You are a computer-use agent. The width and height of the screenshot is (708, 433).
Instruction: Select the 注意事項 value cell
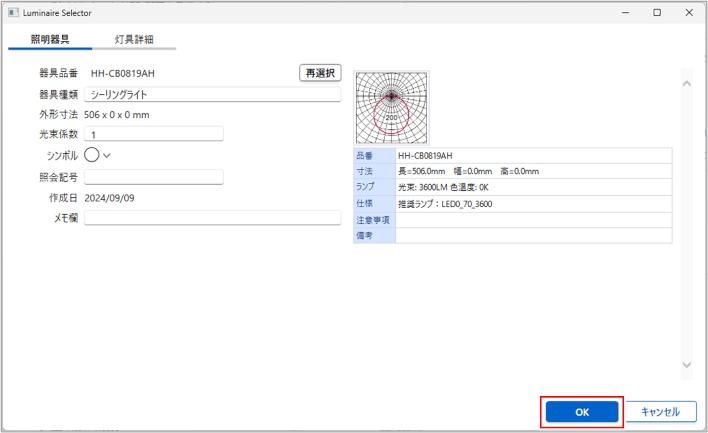tap(533, 219)
